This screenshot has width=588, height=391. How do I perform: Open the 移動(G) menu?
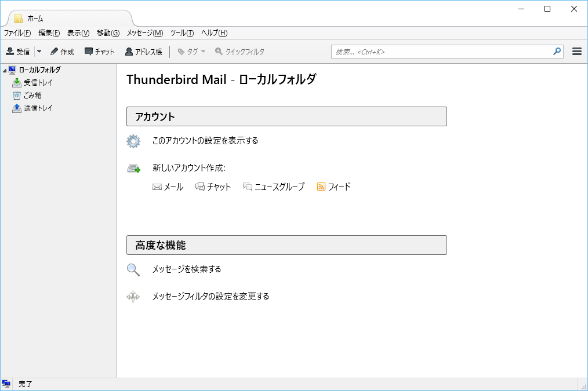pos(108,33)
